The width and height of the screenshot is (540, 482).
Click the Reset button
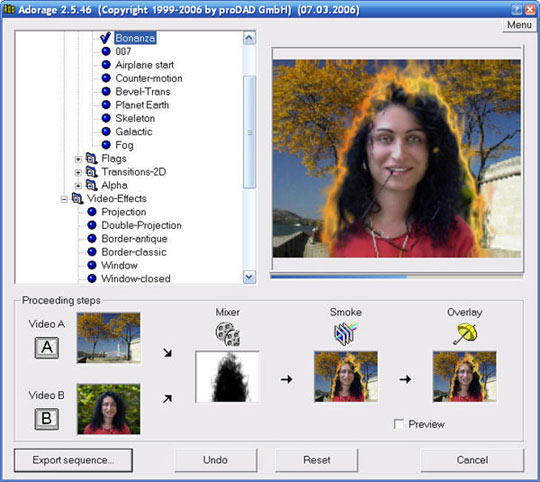tap(316, 460)
